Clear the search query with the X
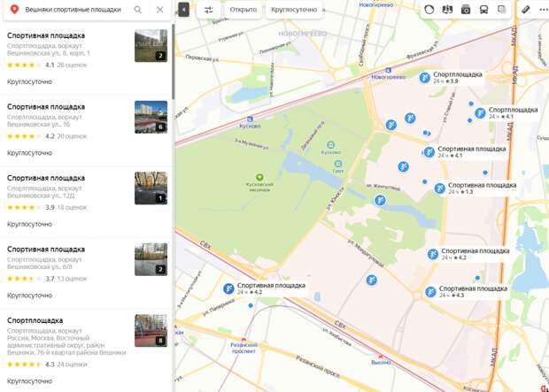This screenshot has height=392, width=549. (x=160, y=10)
